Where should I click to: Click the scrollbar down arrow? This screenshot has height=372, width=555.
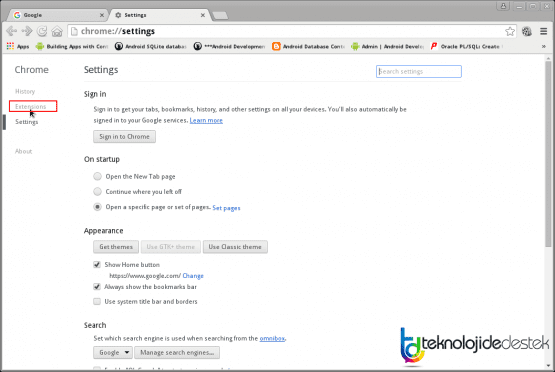tap(548, 365)
